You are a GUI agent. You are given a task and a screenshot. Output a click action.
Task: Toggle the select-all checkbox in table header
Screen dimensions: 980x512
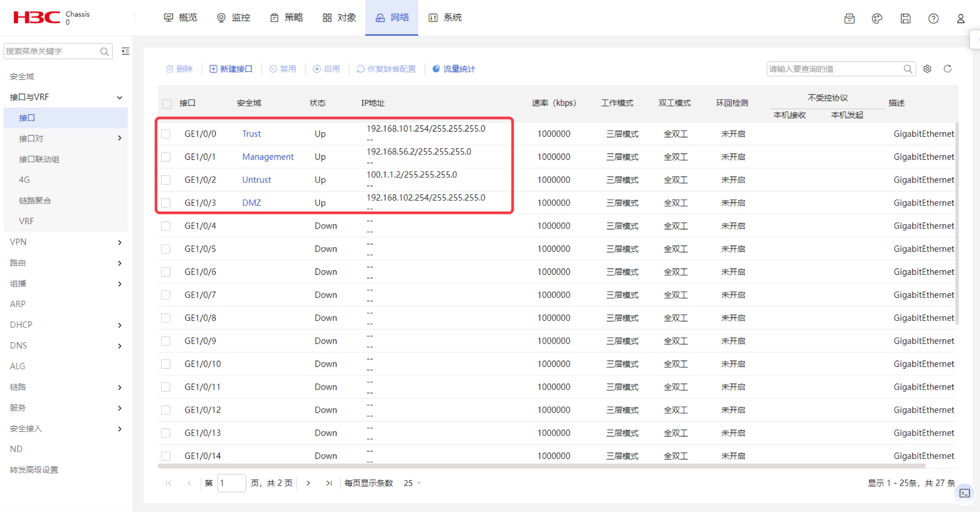(x=167, y=104)
